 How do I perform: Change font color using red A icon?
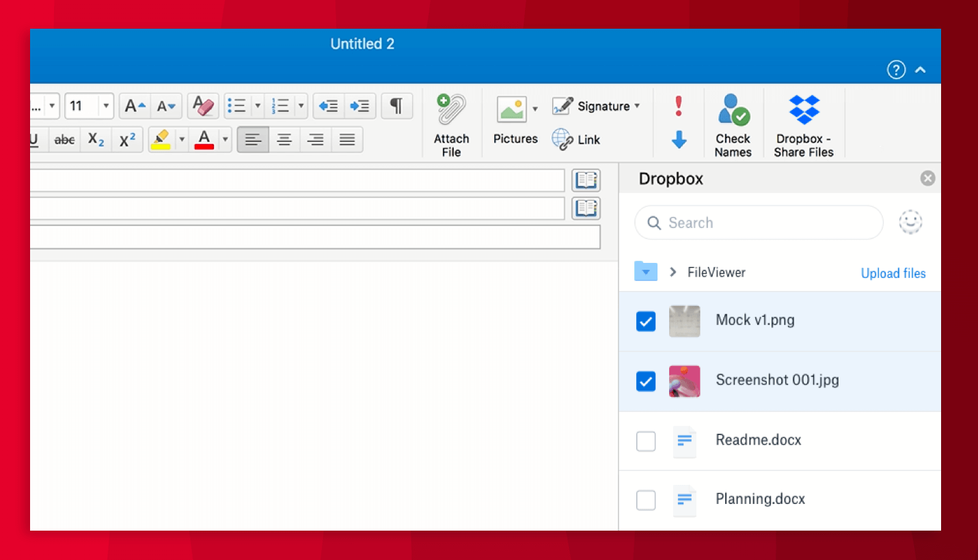(x=204, y=139)
